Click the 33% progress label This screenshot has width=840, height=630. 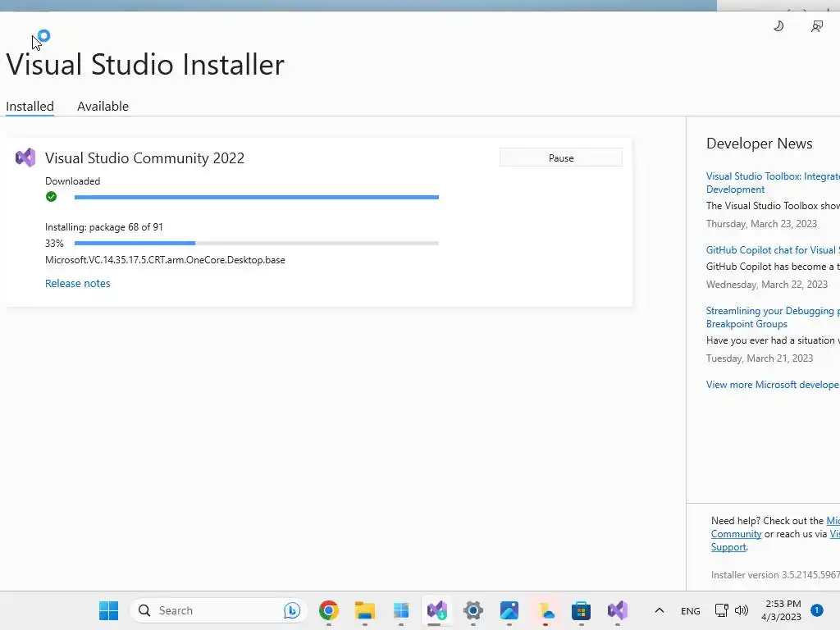coord(54,243)
